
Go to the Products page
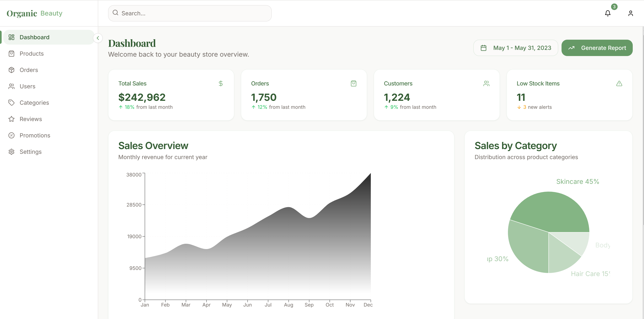pos(48,54)
